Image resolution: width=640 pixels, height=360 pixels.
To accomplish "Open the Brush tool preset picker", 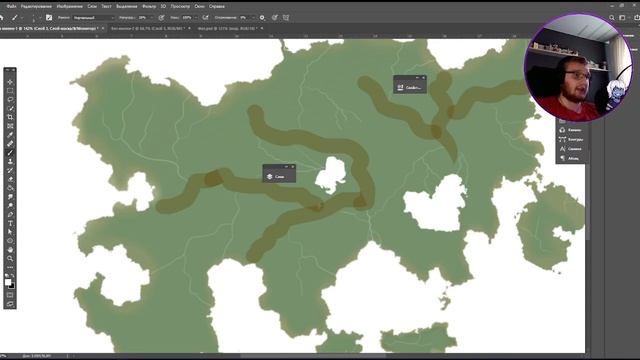I will (16, 18).
